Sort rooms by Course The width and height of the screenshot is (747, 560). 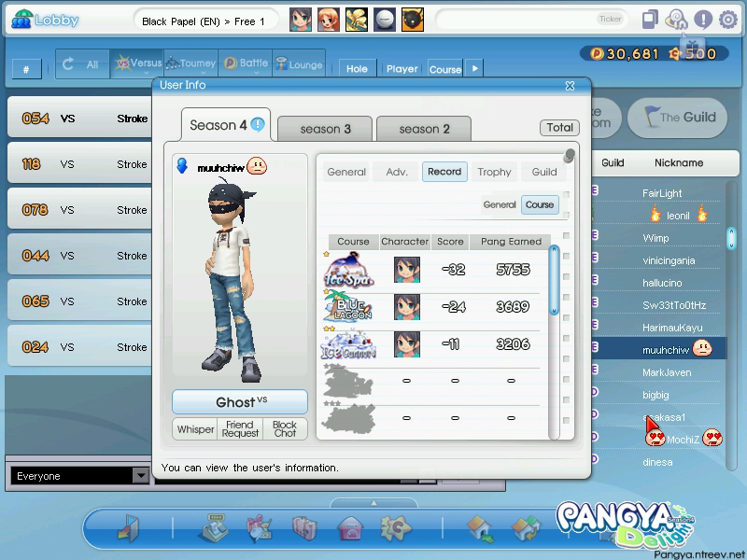[445, 68]
